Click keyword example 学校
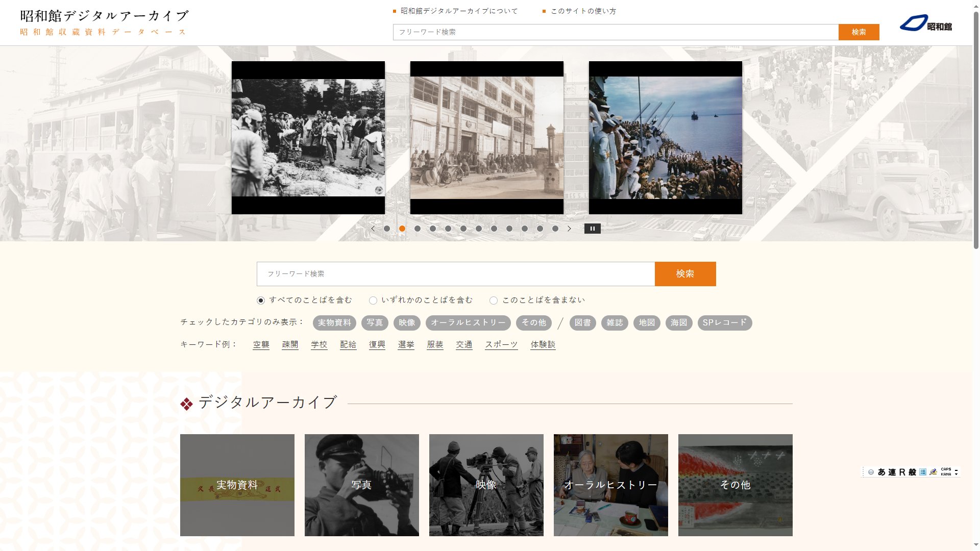980x551 pixels. [x=319, y=345]
